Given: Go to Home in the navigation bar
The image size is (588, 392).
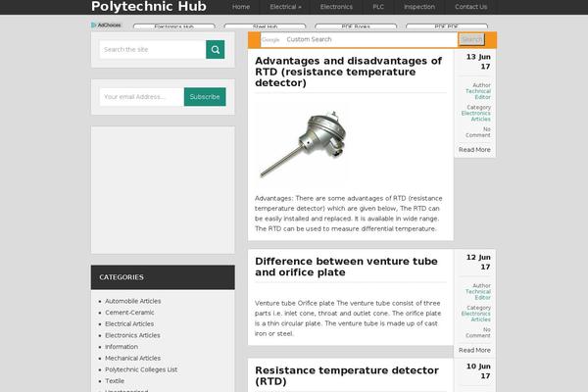Looking at the screenshot, I should pos(241,7).
